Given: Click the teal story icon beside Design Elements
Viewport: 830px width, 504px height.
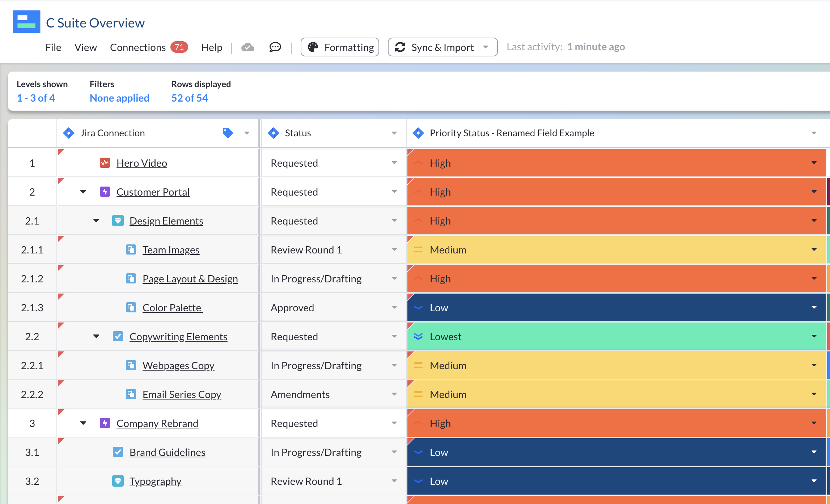Looking at the screenshot, I should pos(118,221).
